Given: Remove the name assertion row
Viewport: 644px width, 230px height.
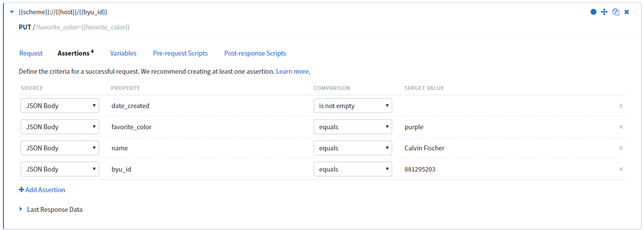Looking at the screenshot, I should 621,148.
